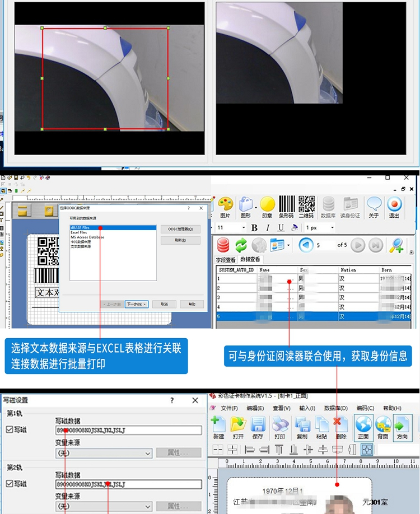Click the 下一步 next button
420x514 pixels.
click(x=136, y=304)
